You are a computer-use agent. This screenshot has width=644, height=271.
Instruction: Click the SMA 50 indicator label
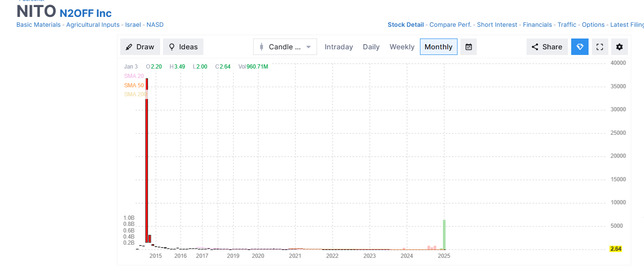[134, 85]
